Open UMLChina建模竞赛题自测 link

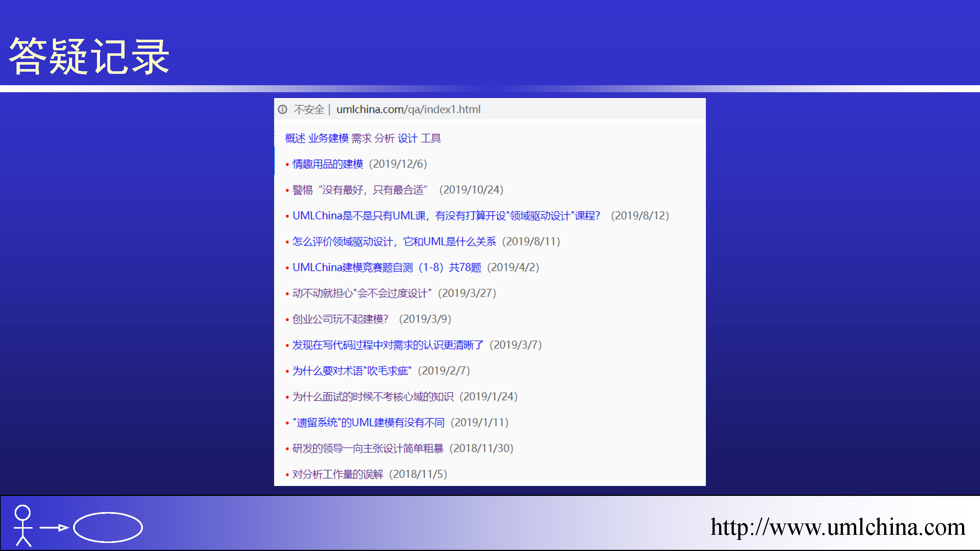(x=387, y=268)
